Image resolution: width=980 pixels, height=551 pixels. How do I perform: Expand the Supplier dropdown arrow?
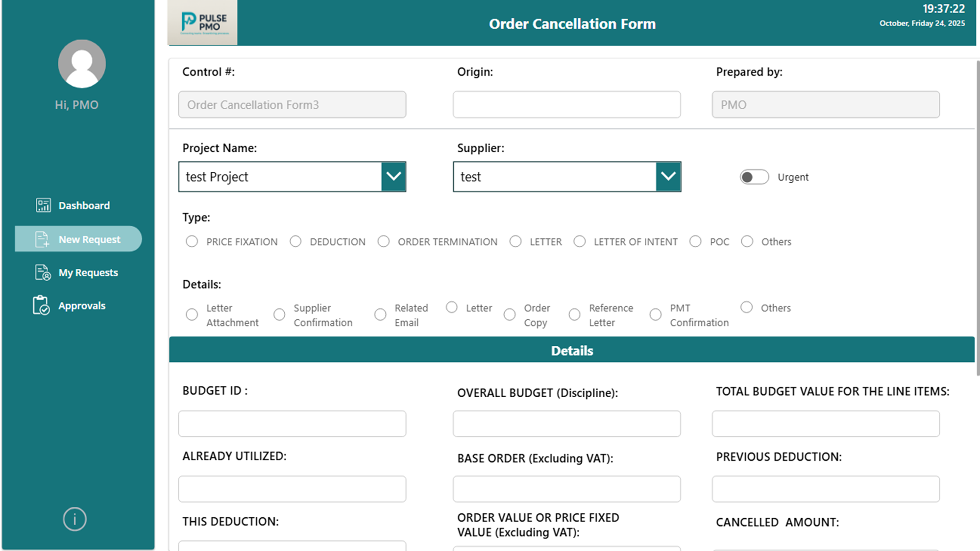coord(668,176)
